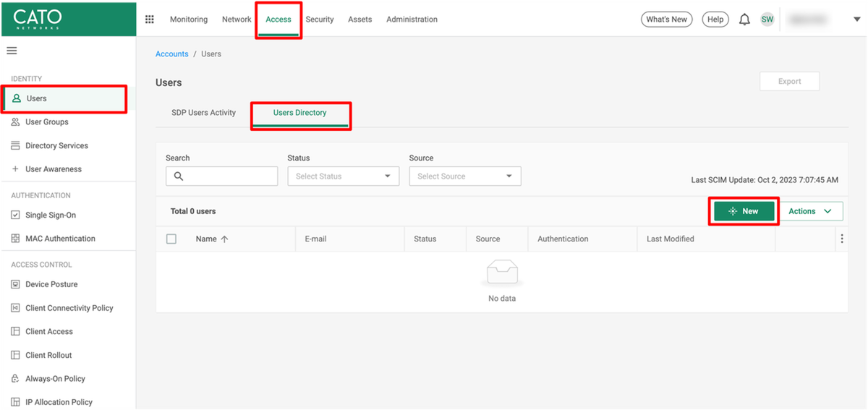Viewport: 868px width, 410px height.
Task: Click the Export button
Action: coord(789,82)
